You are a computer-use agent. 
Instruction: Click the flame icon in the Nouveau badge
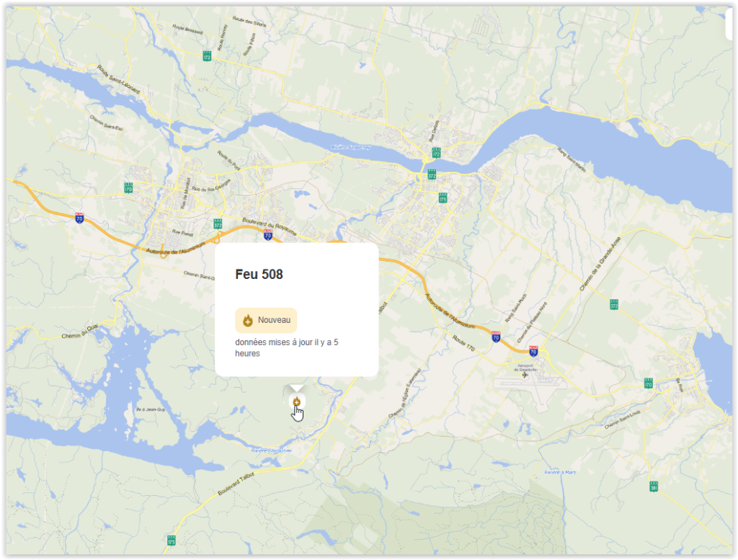[x=247, y=320]
